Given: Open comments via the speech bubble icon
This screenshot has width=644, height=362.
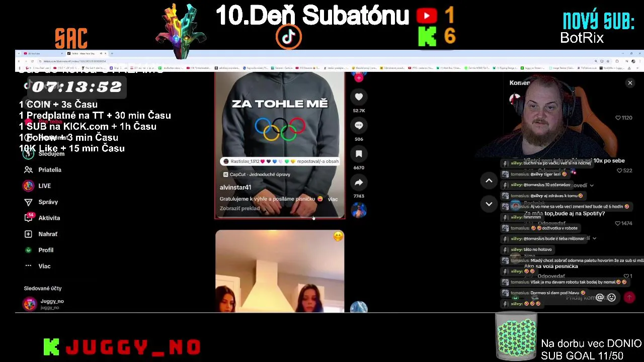Looking at the screenshot, I should [x=359, y=125].
